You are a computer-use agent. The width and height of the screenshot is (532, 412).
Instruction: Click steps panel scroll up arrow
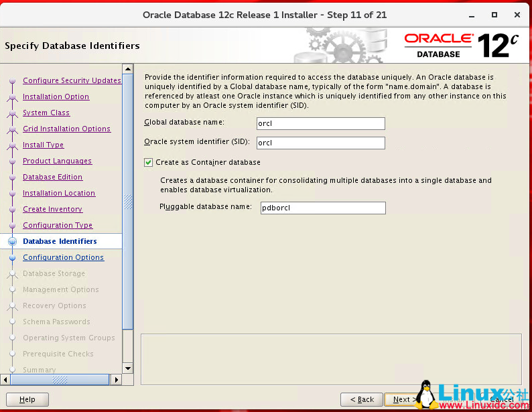tap(127, 69)
